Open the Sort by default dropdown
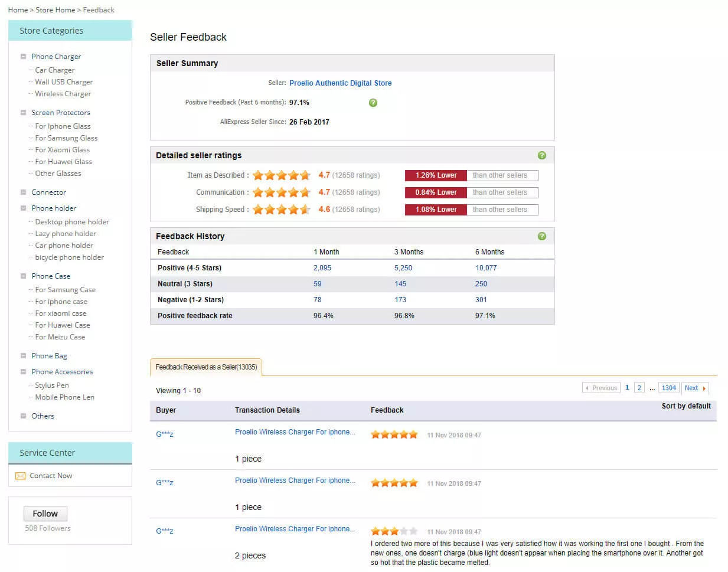Screen dimensions: 728x572 point(686,406)
